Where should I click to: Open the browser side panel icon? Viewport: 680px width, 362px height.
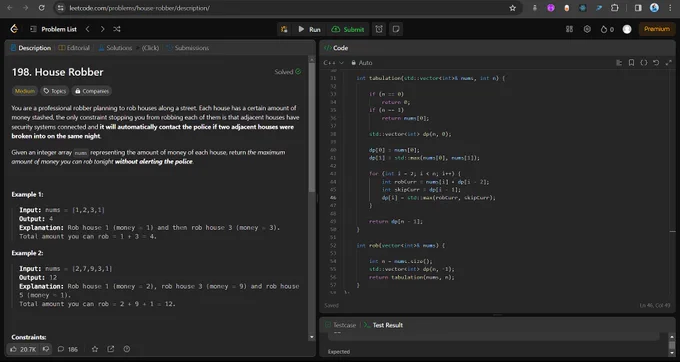[638, 8]
